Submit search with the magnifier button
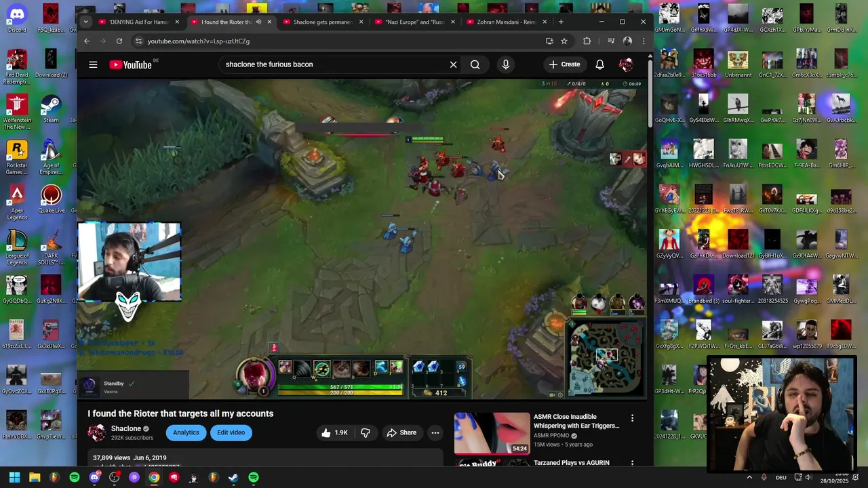 point(475,64)
